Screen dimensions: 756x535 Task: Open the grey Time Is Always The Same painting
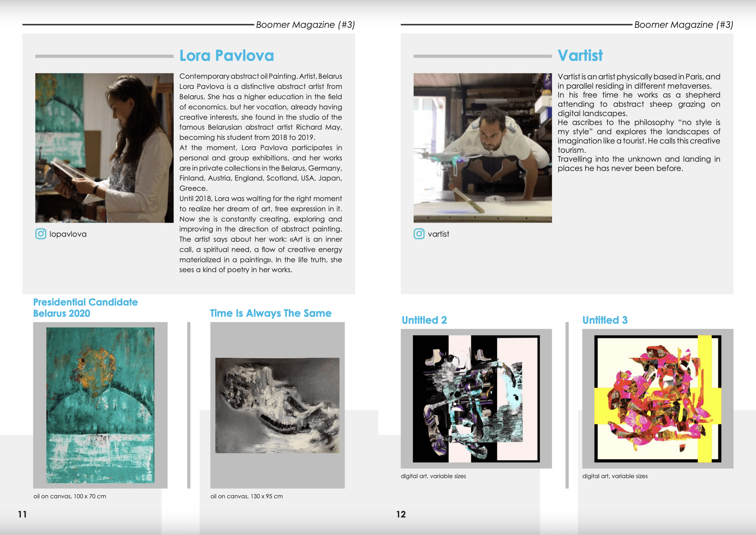[277, 405]
